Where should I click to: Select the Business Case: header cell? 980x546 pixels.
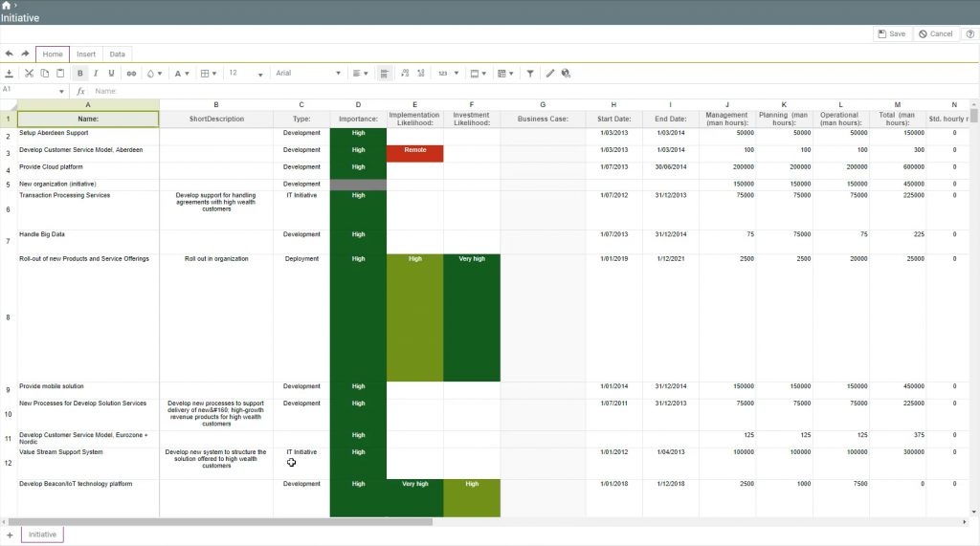543,119
